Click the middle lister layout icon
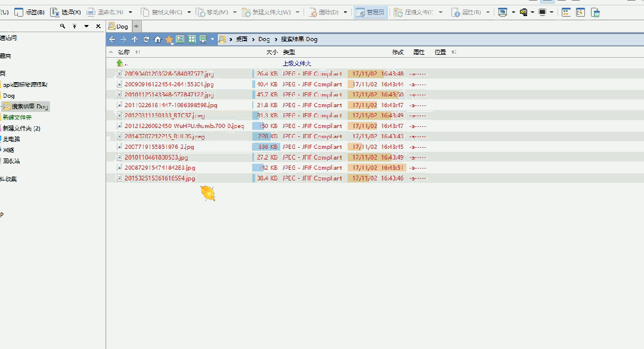 click(x=580, y=13)
